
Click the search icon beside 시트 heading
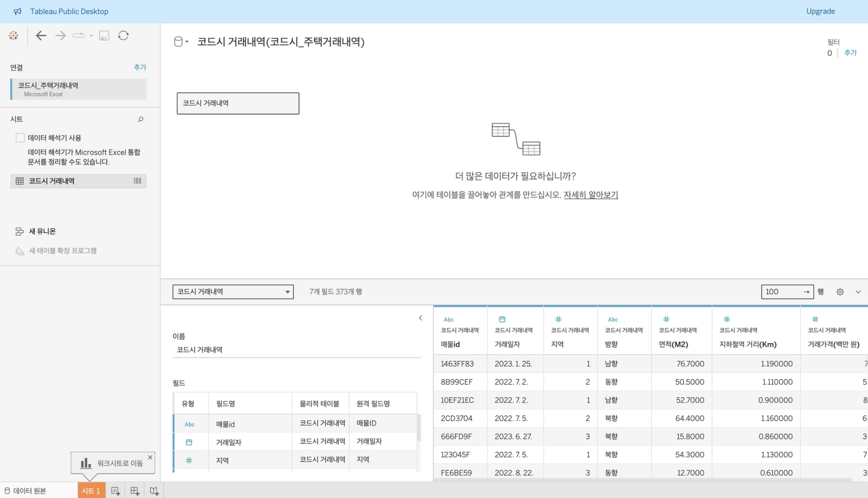click(140, 119)
